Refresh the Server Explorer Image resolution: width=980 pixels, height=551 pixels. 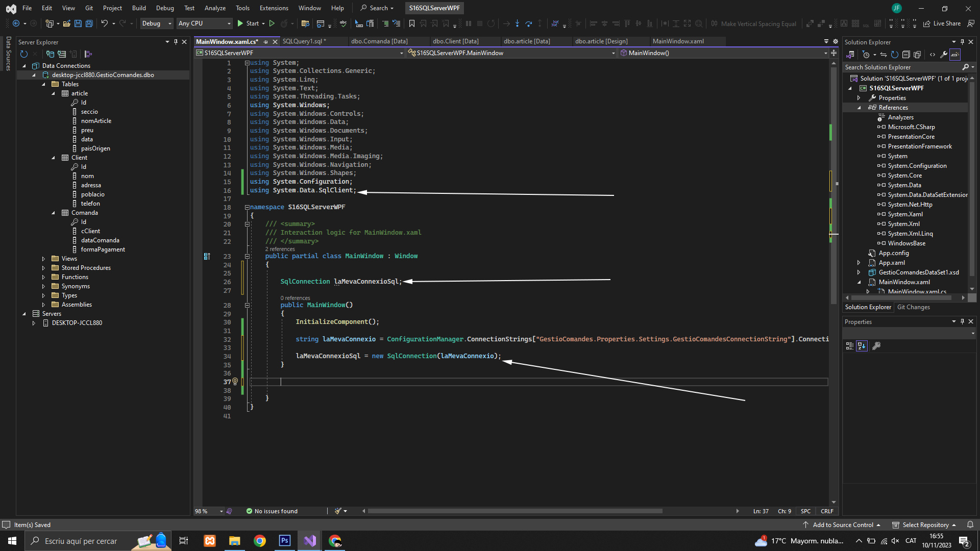click(x=23, y=54)
